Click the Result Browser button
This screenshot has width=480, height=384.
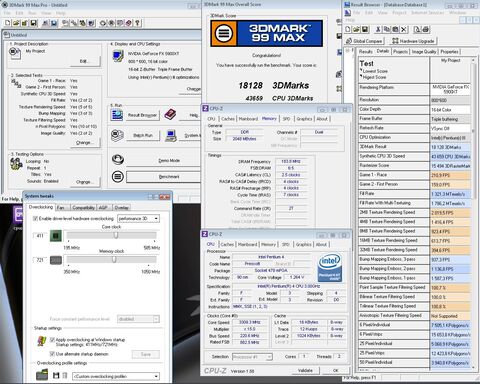(142, 115)
